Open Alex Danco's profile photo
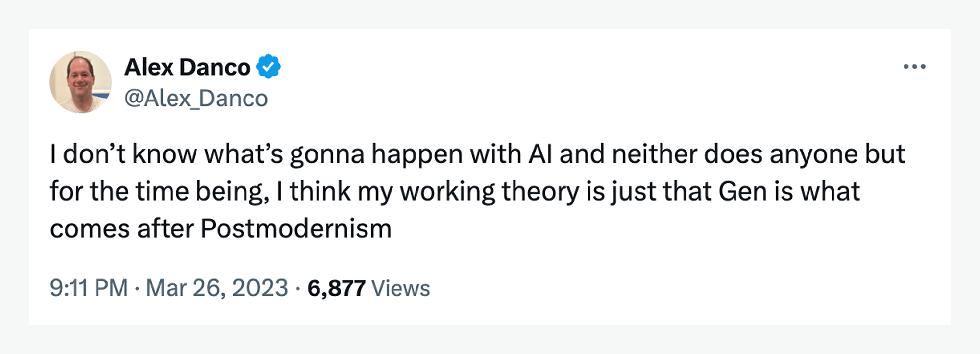980x354 pixels. [x=80, y=82]
